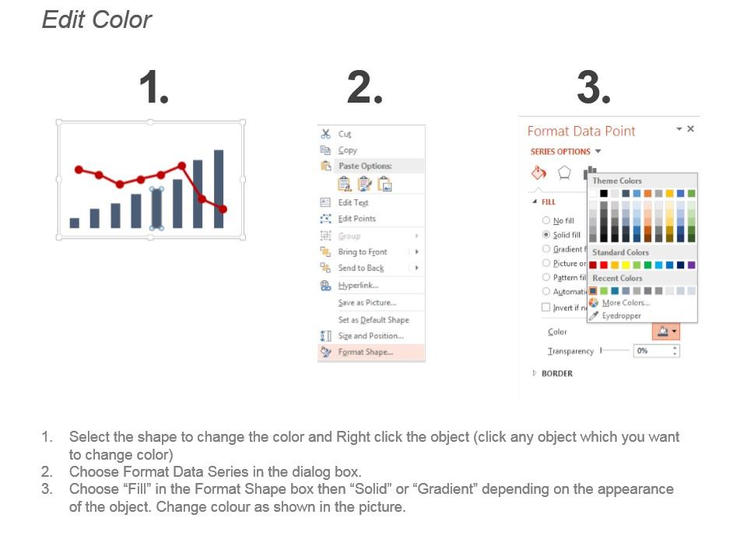Select the No fill radio button
Viewport: 747px width, 560px height.
(x=546, y=221)
